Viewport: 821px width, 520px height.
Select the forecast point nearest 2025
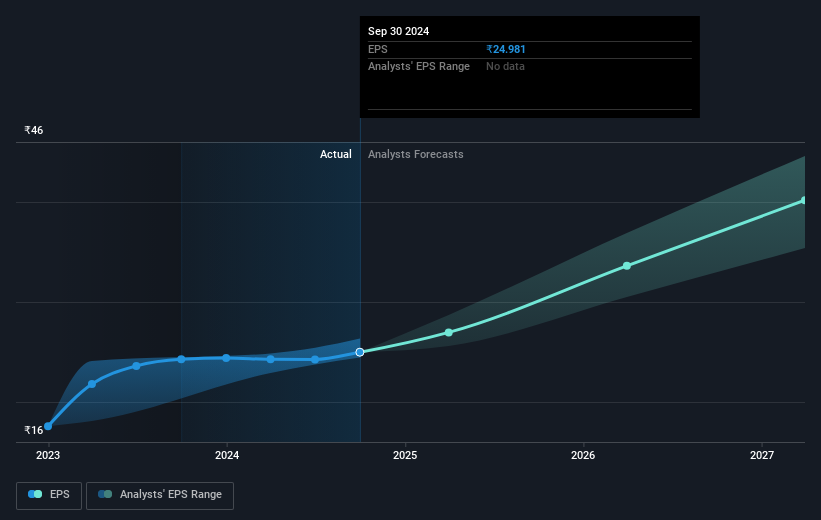[x=449, y=333]
